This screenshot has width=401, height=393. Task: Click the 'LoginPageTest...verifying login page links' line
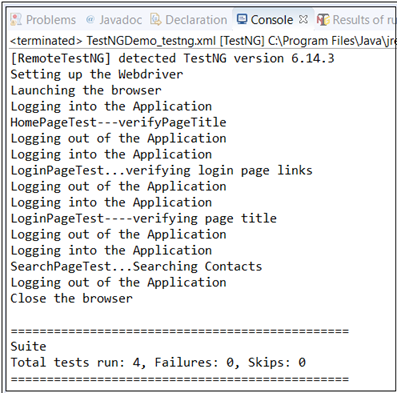pyautogui.click(x=161, y=170)
